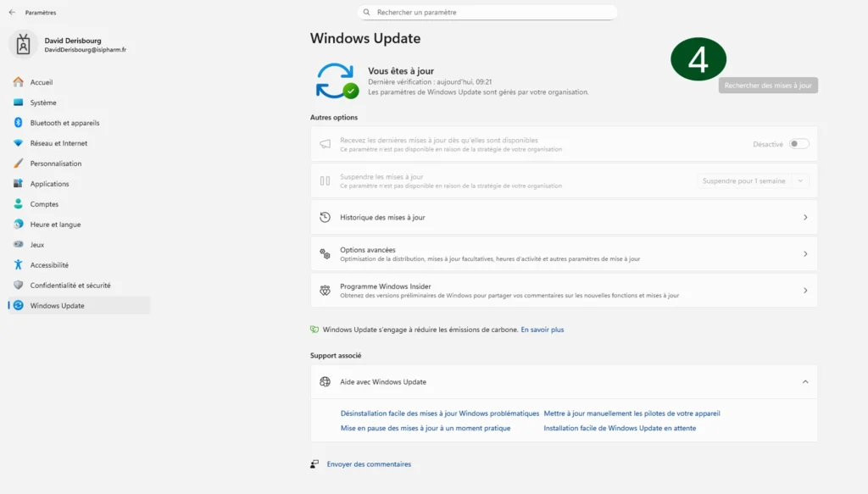Toggle the latest updates Désactivé switch

click(798, 144)
